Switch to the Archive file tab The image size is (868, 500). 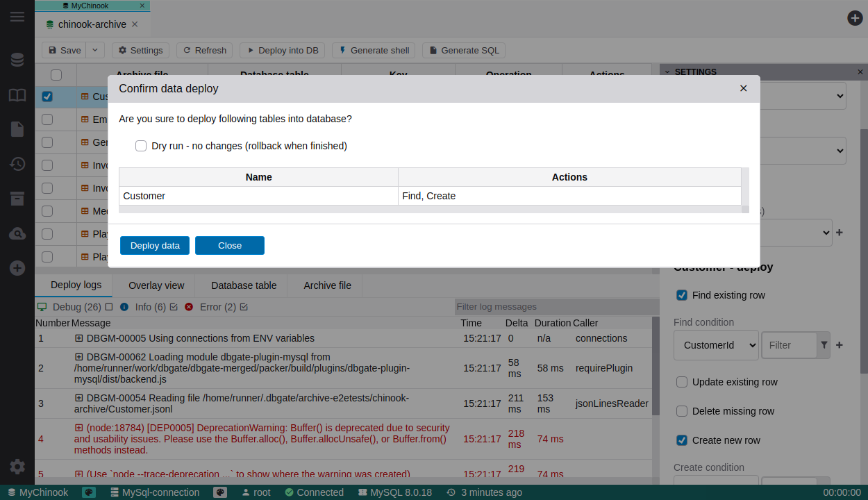[x=327, y=285]
